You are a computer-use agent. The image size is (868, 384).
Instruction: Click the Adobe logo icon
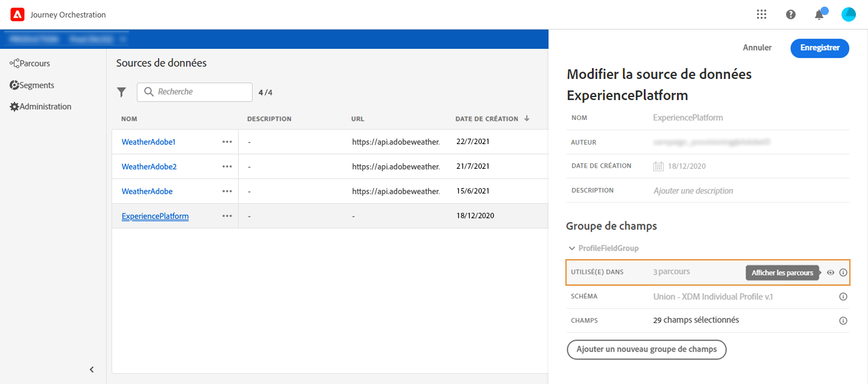[x=17, y=14]
